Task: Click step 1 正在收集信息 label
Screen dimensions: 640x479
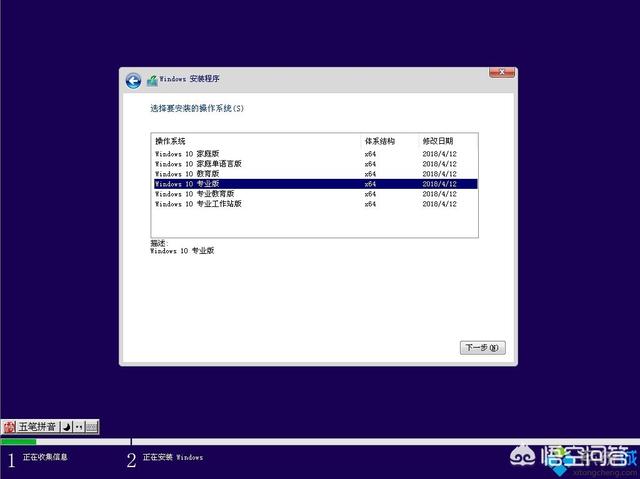Action: coord(45,457)
